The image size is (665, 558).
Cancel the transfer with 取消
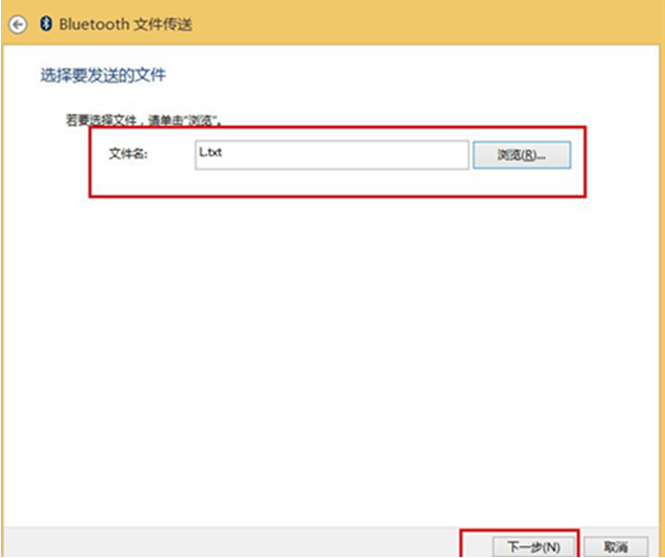click(617, 546)
